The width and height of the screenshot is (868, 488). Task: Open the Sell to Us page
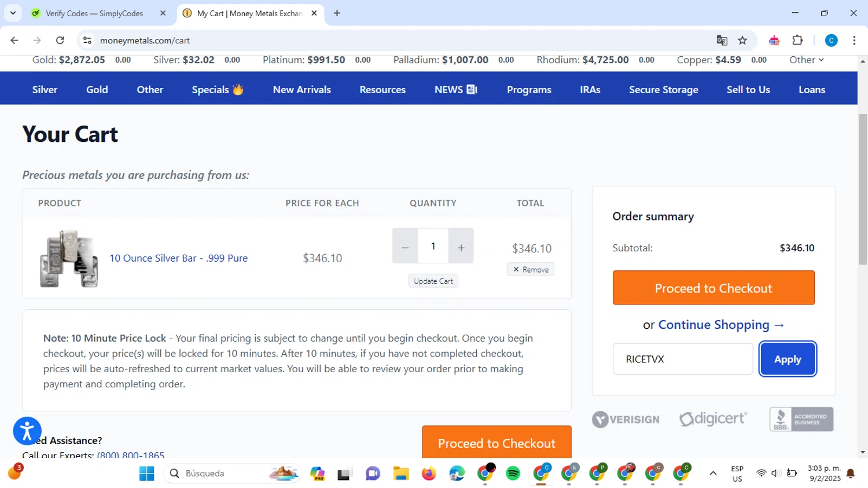click(x=748, y=90)
